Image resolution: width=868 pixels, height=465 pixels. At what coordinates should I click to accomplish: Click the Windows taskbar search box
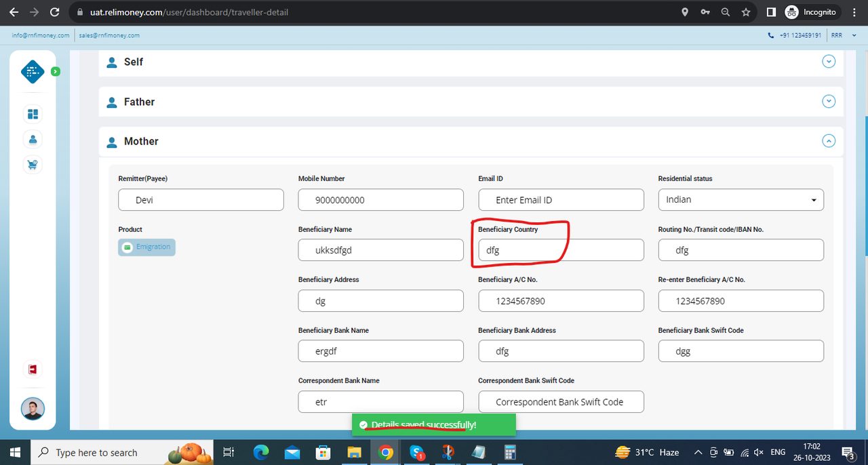pyautogui.click(x=122, y=452)
